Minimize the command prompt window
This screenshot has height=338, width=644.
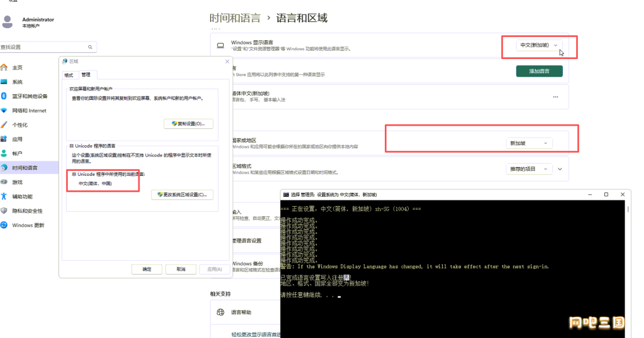coord(590,194)
